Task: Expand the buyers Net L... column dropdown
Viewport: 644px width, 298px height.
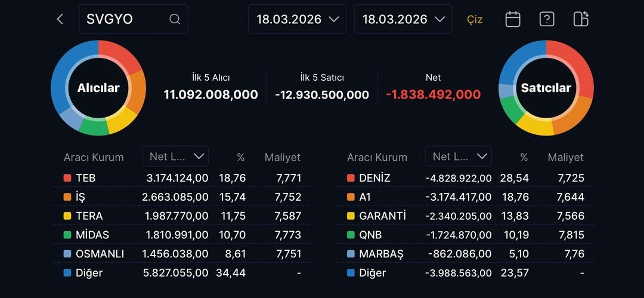Action: pyautogui.click(x=175, y=156)
